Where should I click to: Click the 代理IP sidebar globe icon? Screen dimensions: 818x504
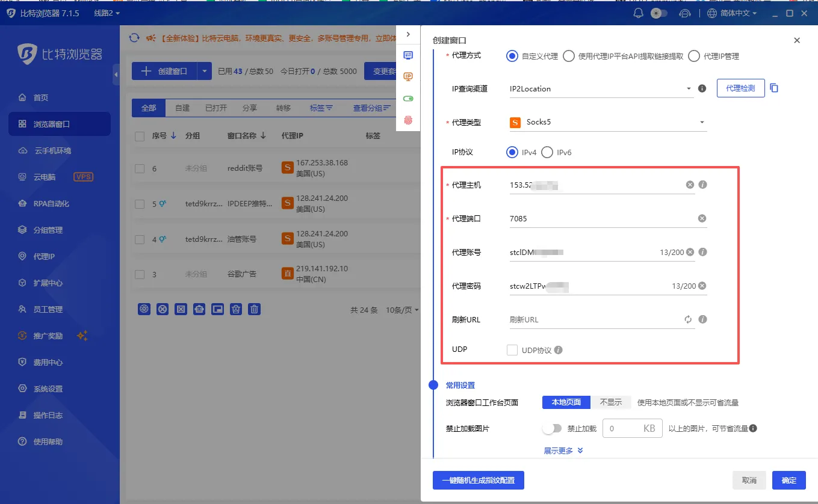(x=22, y=256)
